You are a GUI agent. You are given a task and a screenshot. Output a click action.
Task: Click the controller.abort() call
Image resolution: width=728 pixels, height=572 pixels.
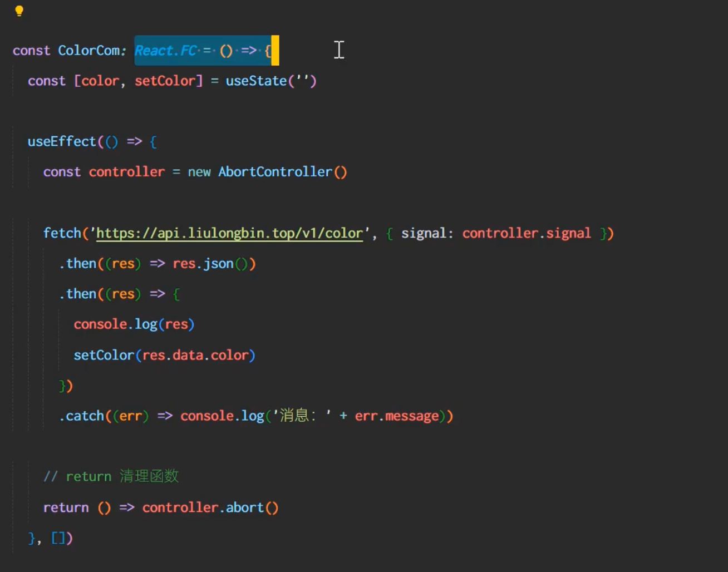[210, 507]
